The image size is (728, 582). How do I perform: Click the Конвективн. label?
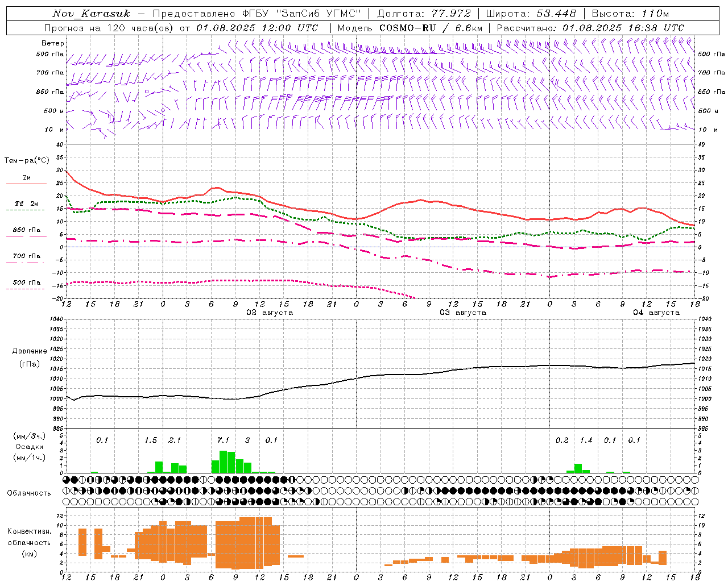(x=29, y=531)
